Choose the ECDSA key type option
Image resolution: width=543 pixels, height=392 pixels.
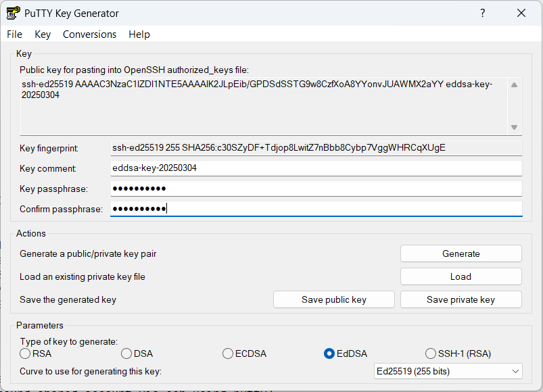click(228, 353)
